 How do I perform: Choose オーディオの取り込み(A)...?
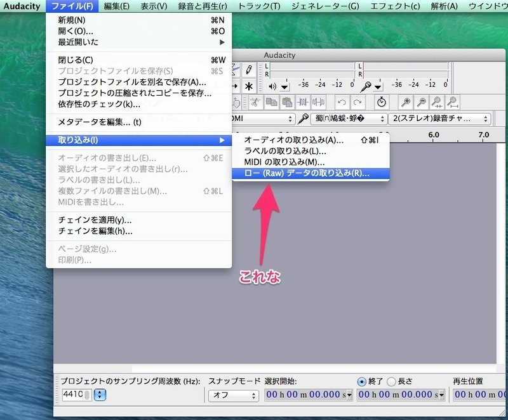[311, 140]
